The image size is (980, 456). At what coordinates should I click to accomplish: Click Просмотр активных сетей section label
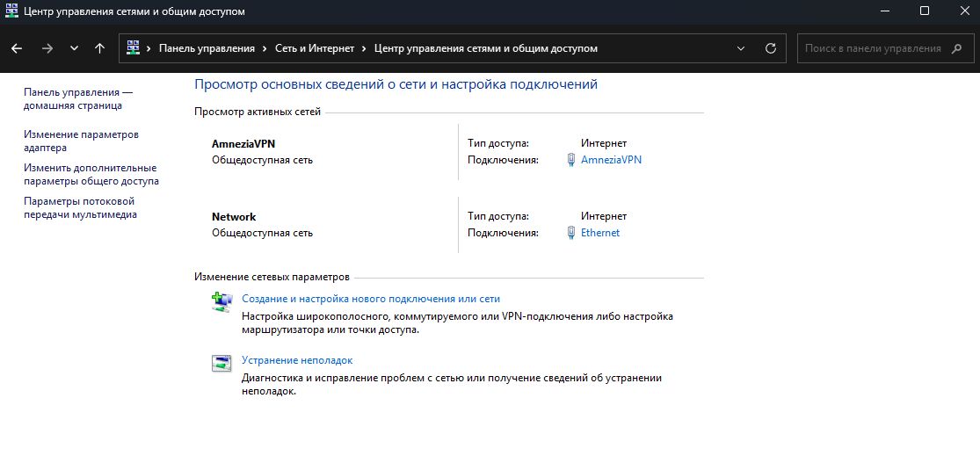pos(258,112)
